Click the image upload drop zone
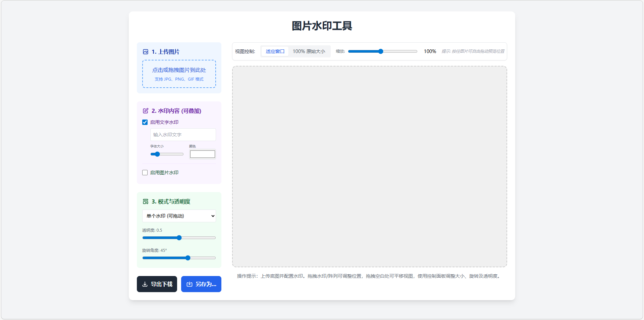This screenshot has width=644, height=320. [x=179, y=74]
